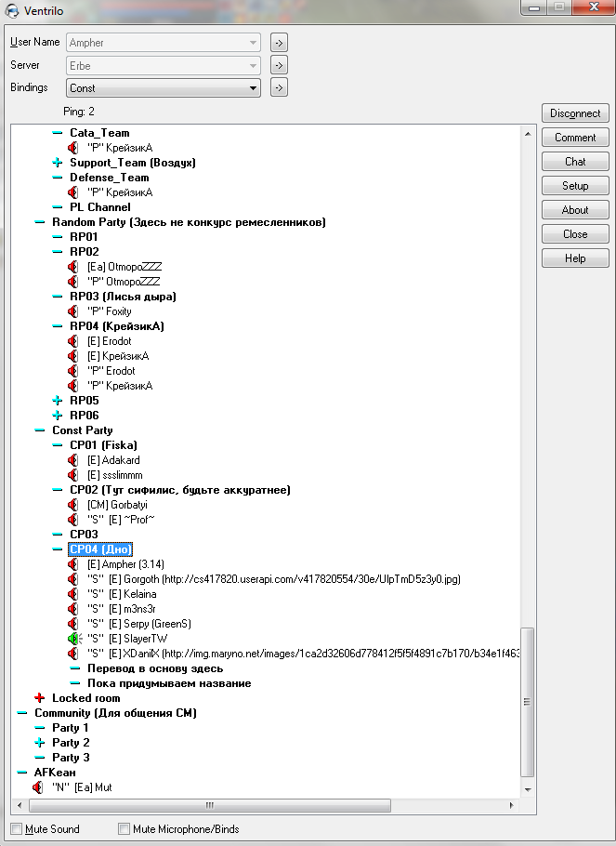The width and height of the screenshot is (616, 846).
Task: Click the speaker icon beside [E] Ampher (3.14)
Action: pos(72,564)
